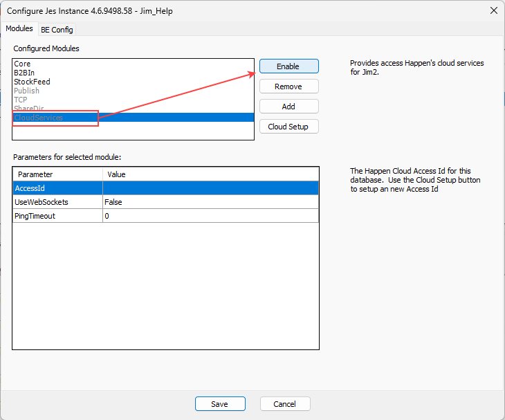The height and width of the screenshot is (420, 505).
Task: Switch to the BE Config tab
Action: click(57, 29)
